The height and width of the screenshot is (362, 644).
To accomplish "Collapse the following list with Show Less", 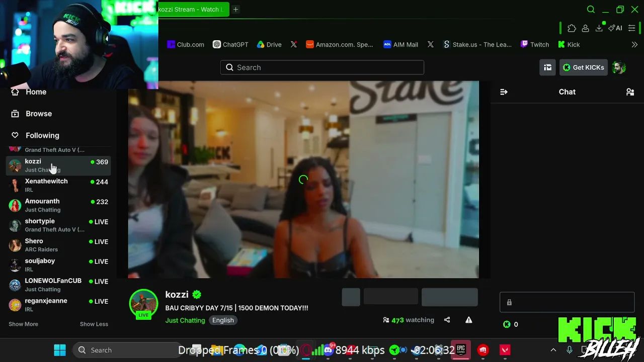I will (94, 324).
